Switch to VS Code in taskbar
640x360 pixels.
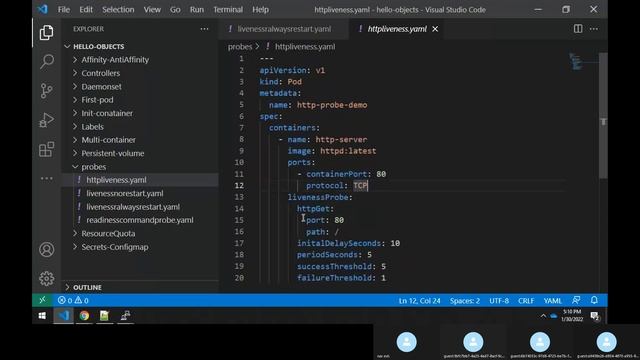tap(64, 316)
